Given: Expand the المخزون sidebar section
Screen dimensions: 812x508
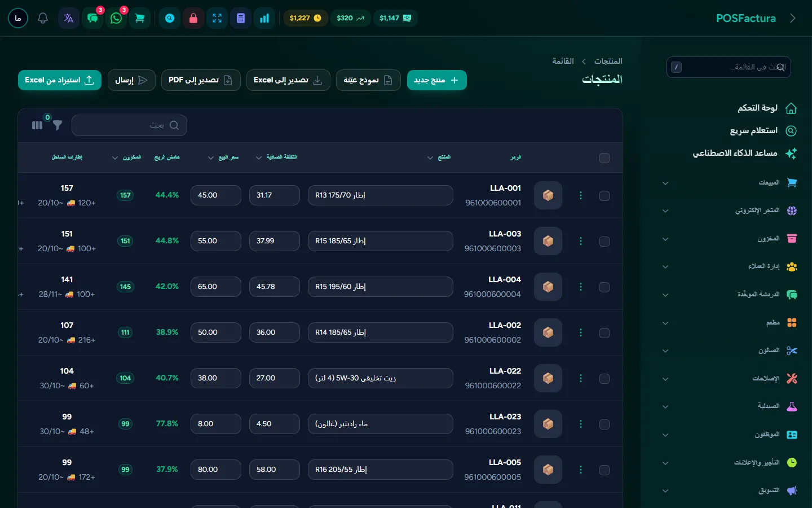Looking at the screenshot, I should coord(730,239).
